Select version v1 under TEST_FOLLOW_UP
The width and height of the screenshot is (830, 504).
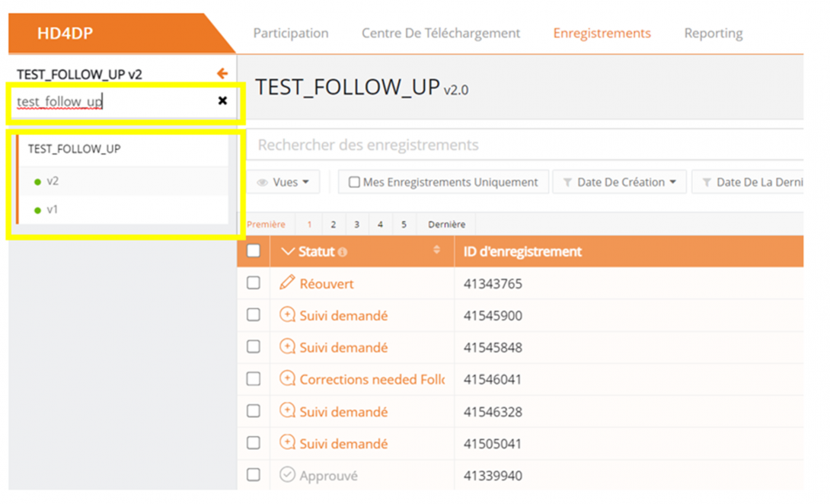52,209
